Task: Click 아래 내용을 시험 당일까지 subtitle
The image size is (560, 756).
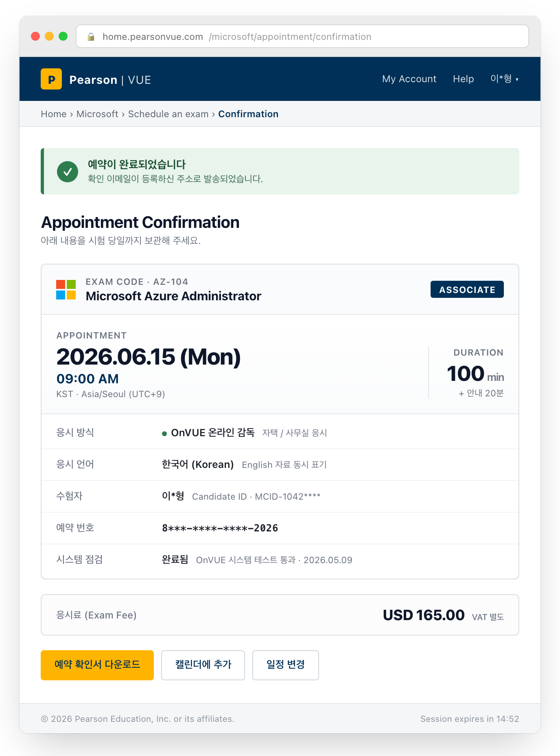Action: tap(121, 240)
